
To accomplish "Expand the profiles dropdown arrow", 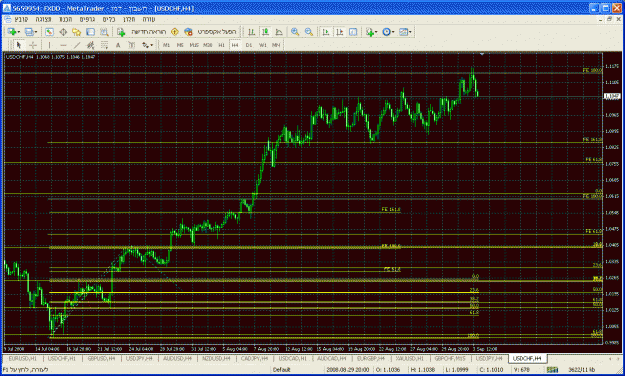I will pyautogui.click(x=36, y=32).
